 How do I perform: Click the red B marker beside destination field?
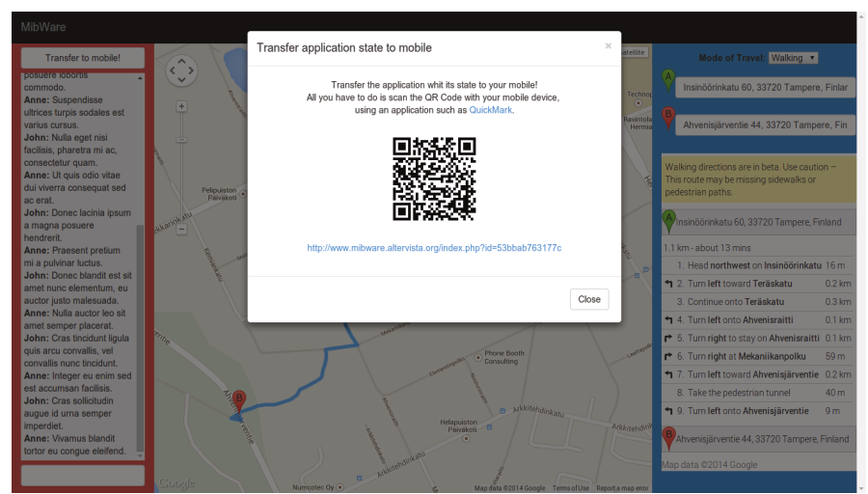pos(668,120)
